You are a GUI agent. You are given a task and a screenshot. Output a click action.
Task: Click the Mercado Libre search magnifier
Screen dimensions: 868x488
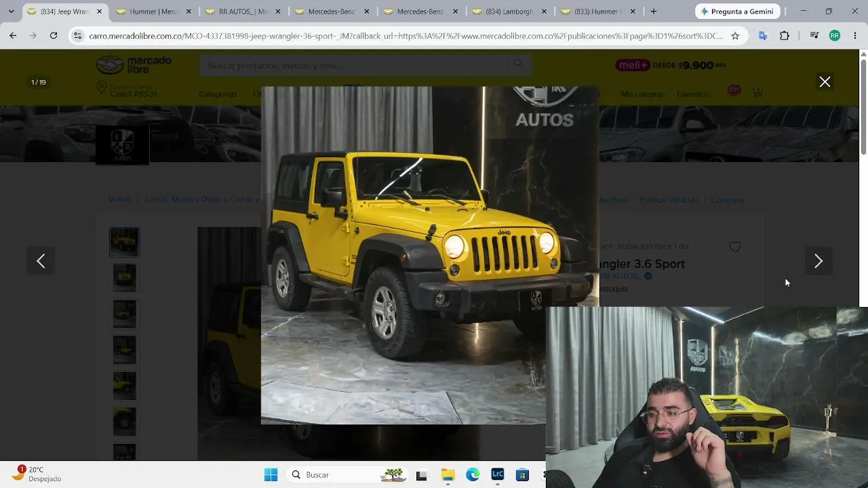[x=518, y=64]
